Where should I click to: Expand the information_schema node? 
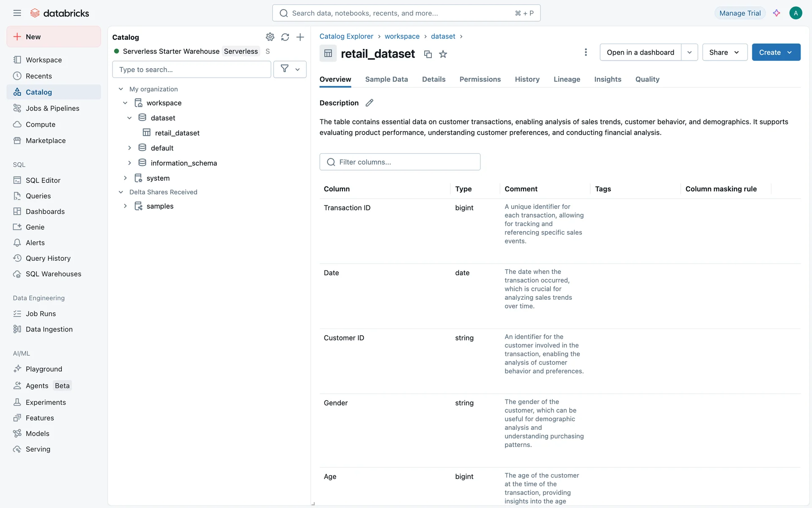129,163
